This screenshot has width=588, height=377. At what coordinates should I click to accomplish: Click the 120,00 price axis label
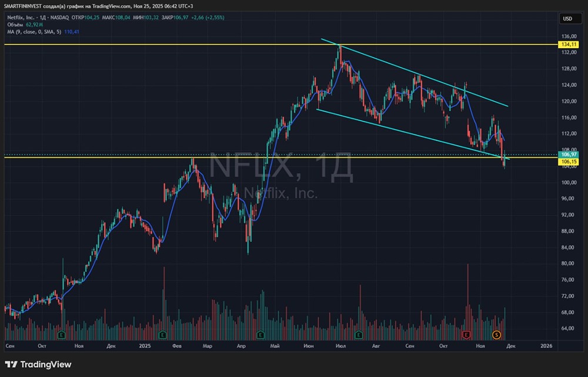tap(569, 101)
